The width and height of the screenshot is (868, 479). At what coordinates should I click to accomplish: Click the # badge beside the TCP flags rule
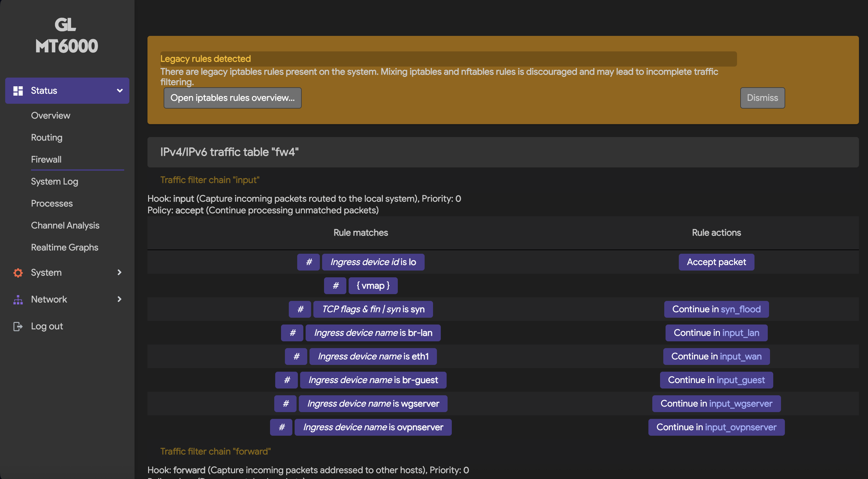[x=300, y=309]
